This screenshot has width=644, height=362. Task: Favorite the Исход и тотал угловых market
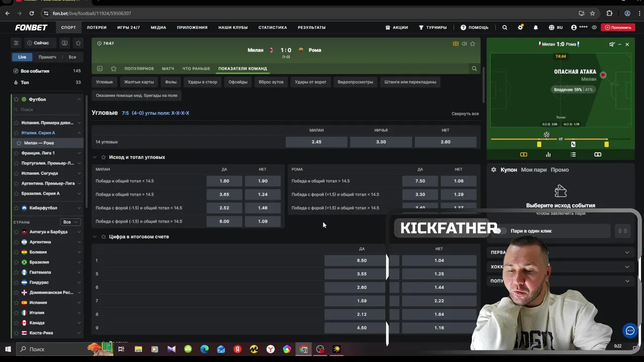pyautogui.click(x=104, y=157)
